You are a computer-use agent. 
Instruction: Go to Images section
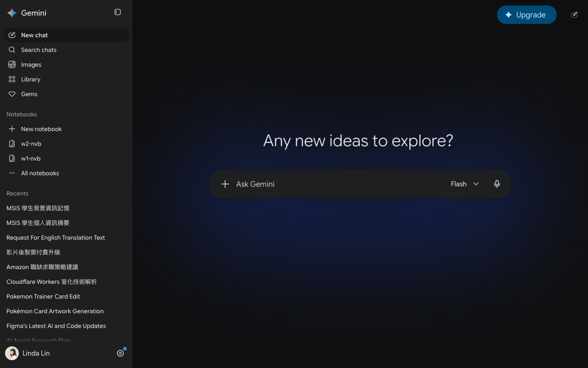[66, 64]
